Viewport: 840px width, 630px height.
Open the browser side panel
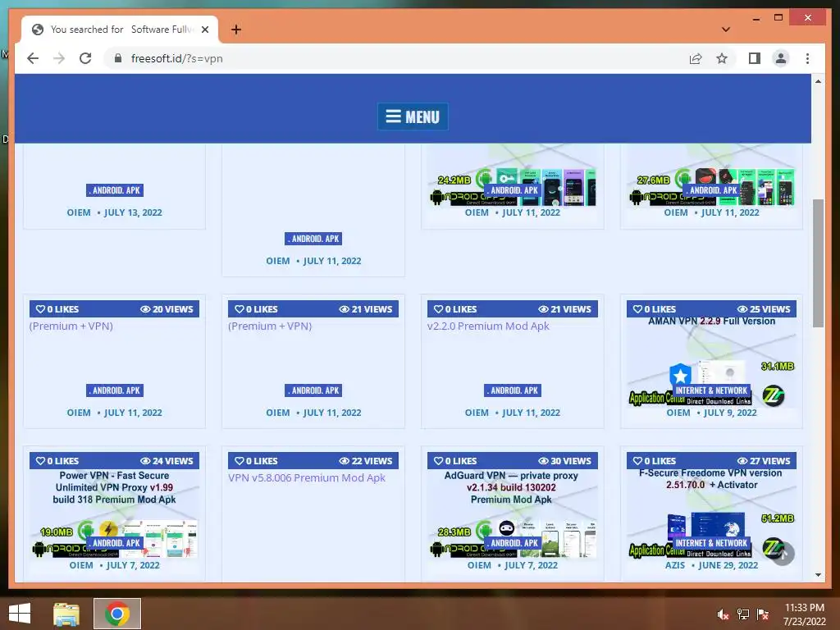755,58
